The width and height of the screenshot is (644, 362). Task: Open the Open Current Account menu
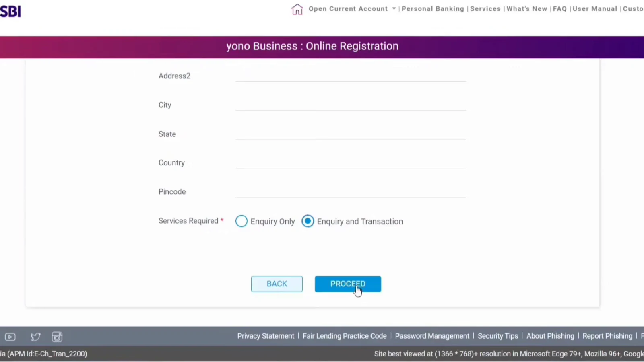click(348, 9)
